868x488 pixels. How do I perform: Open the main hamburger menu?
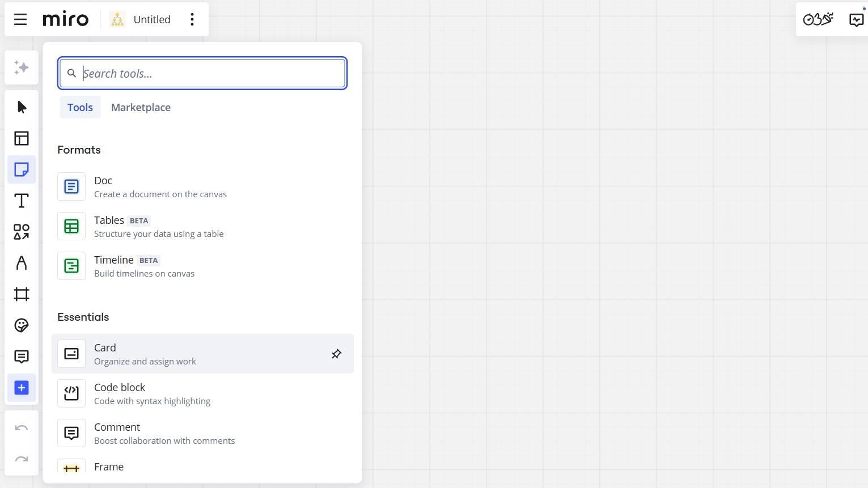point(20,19)
